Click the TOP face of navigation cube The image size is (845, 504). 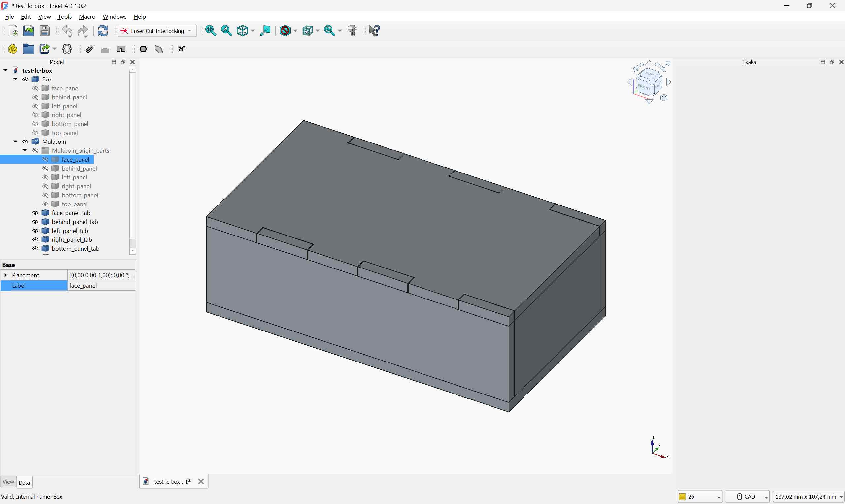point(649,73)
